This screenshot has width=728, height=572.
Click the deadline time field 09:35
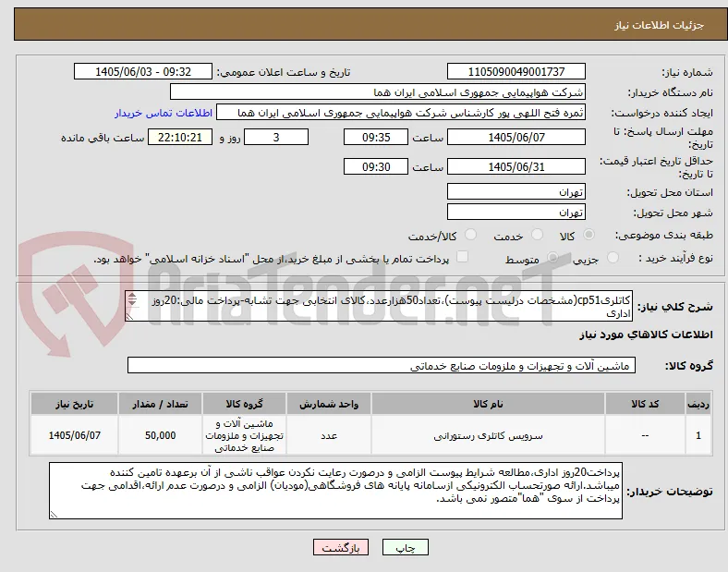point(376,137)
